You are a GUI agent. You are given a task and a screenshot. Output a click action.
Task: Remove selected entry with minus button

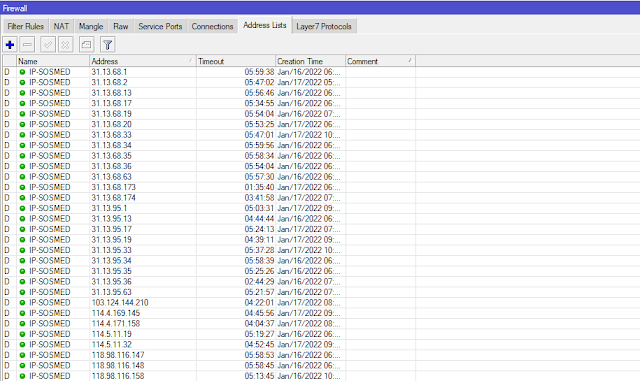(x=27, y=45)
